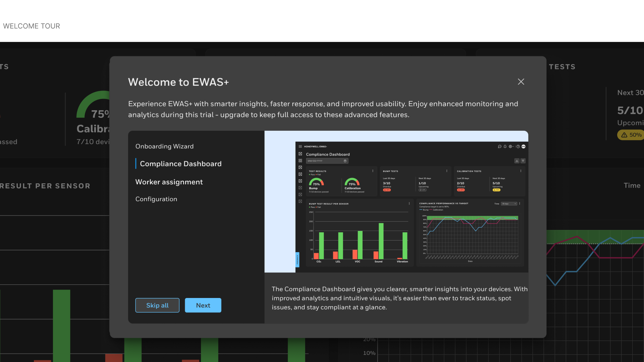The image size is (644, 362).
Task: Click the filter funnel icon in preview
Action: [x=523, y=161]
